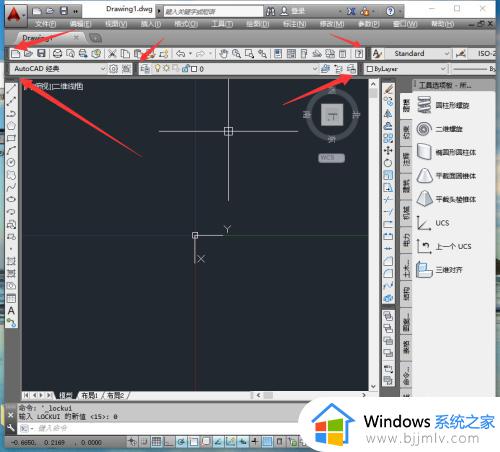This screenshot has height=452, width=500.
Task: Open the red A application menu
Action: coord(15,15)
